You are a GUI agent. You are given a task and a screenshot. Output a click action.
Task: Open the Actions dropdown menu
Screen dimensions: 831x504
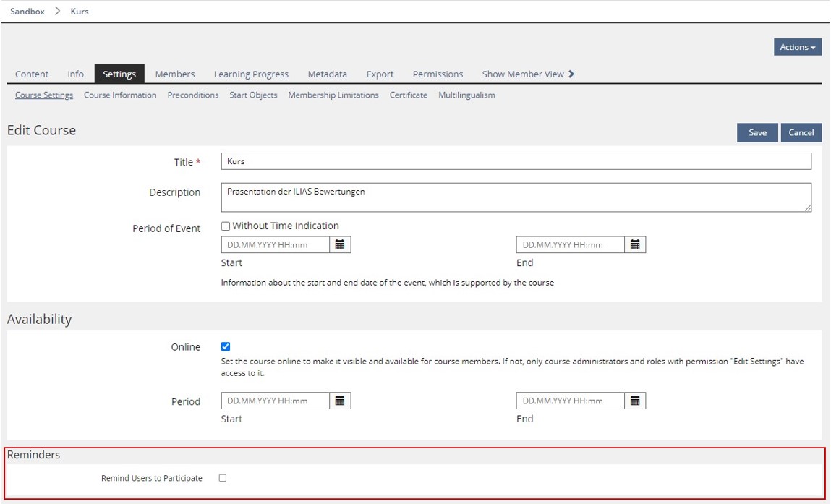coord(797,47)
